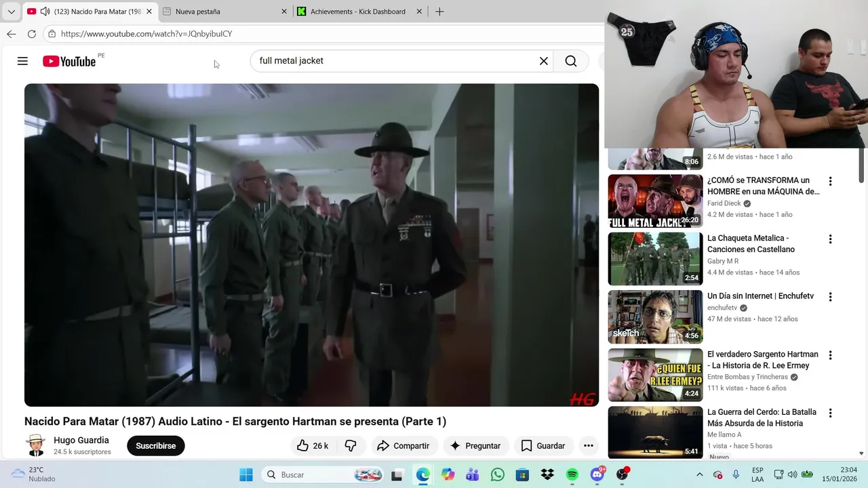Viewport: 868px width, 488px height.
Task: Open Task View on the taskbar
Action: pos(397,474)
